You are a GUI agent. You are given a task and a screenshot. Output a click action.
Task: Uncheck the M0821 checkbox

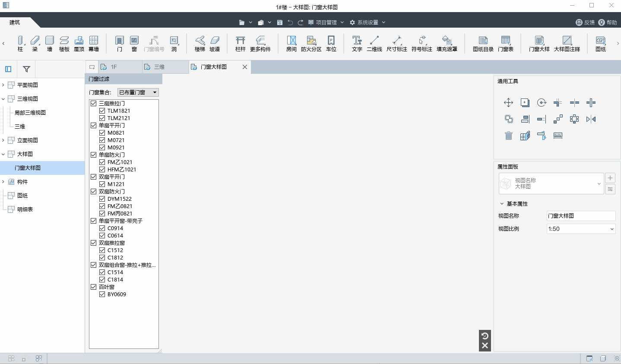102,133
